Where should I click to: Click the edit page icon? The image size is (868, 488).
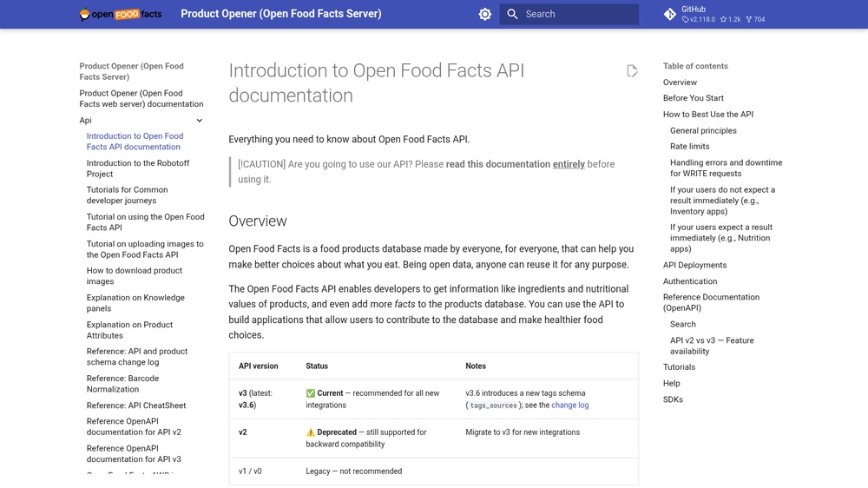click(x=632, y=71)
